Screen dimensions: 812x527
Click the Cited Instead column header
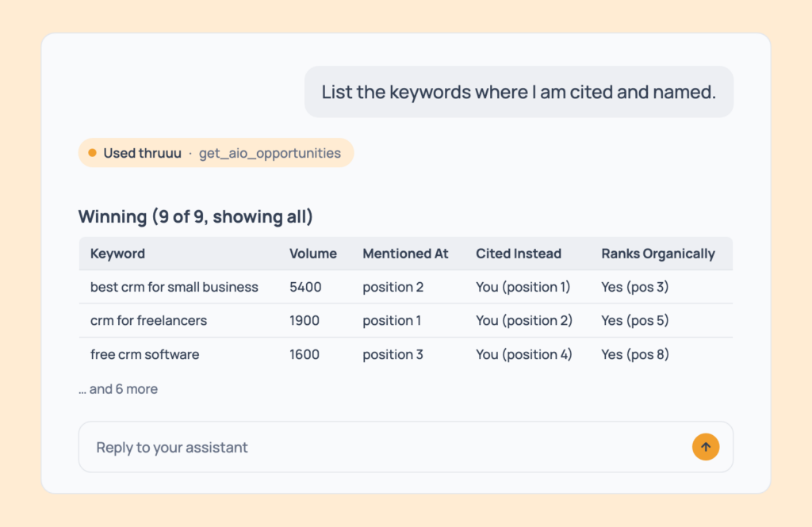519,254
